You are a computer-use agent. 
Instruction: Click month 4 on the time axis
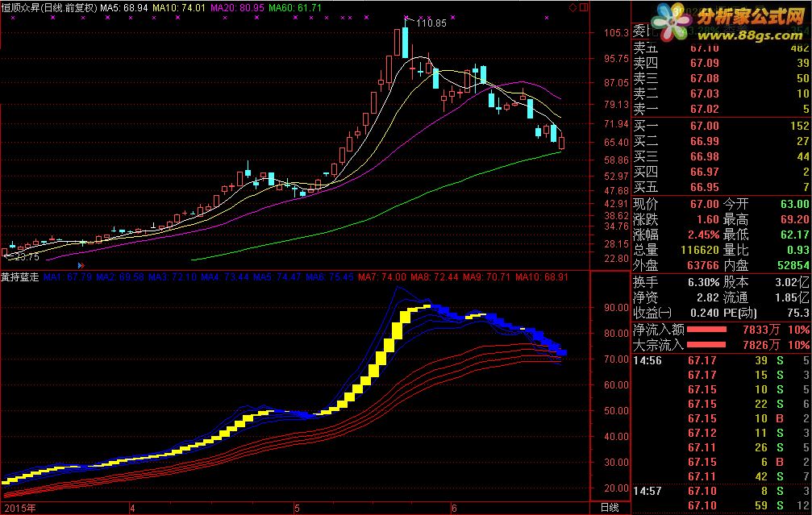132,508
